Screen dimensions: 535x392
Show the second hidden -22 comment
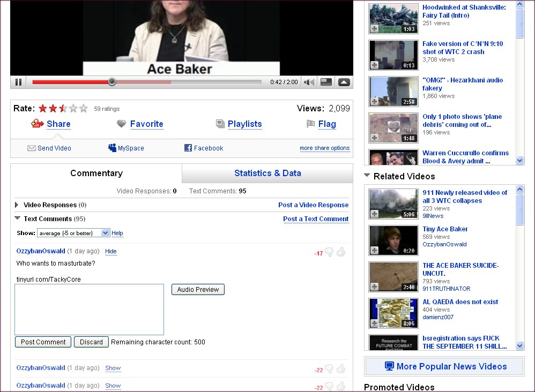click(x=113, y=386)
